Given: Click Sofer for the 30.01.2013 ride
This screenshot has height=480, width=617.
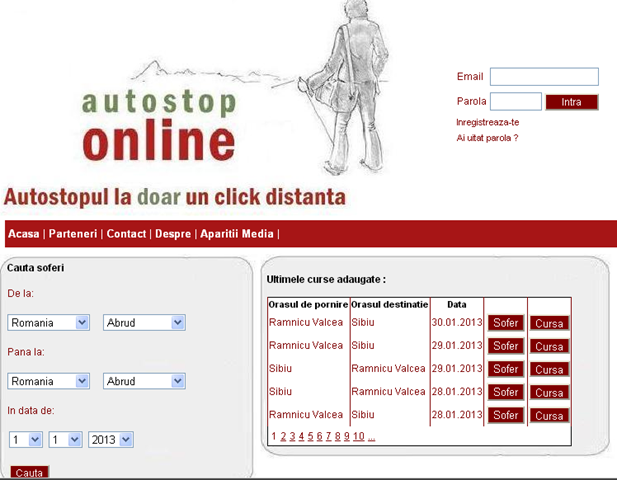Looking at the screenshot, I should 506,323.
